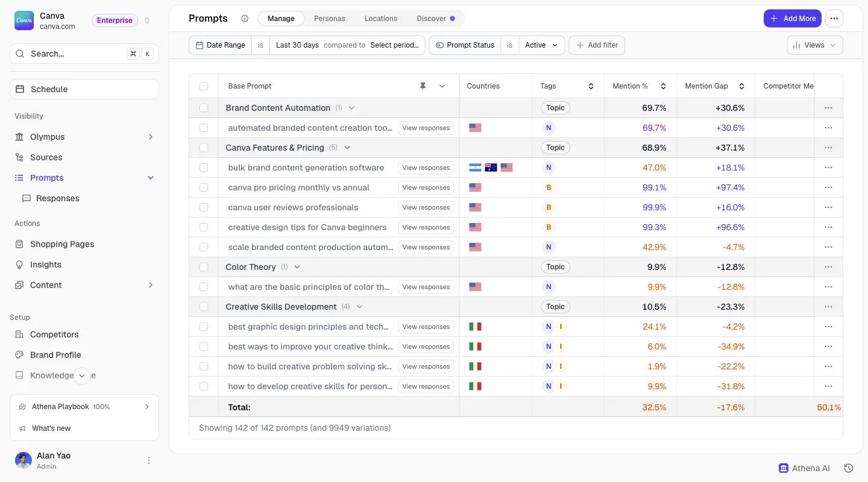
Task: Collapse the Canva Features & Pricing group
Action: point(347,148)
